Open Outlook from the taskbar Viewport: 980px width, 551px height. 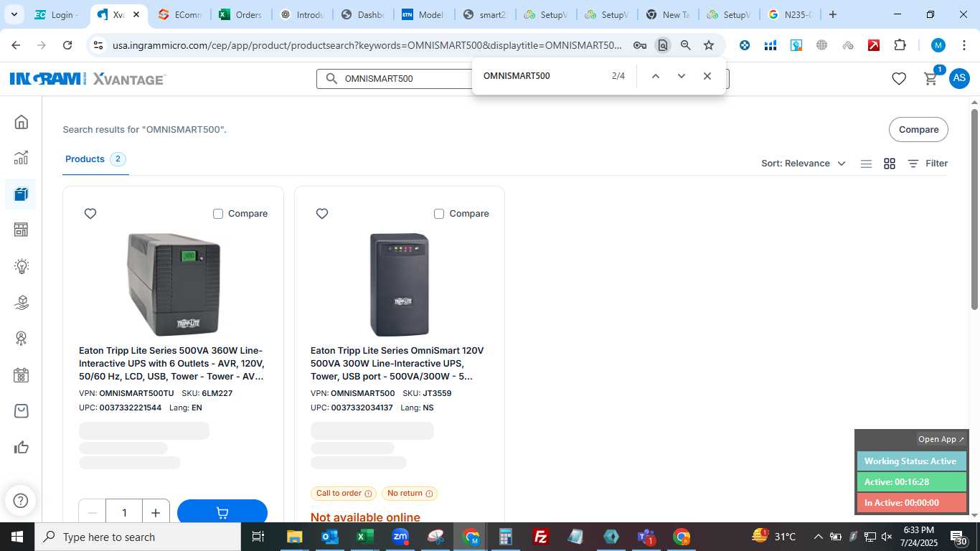pyautogui.click(x=330, y=537)
